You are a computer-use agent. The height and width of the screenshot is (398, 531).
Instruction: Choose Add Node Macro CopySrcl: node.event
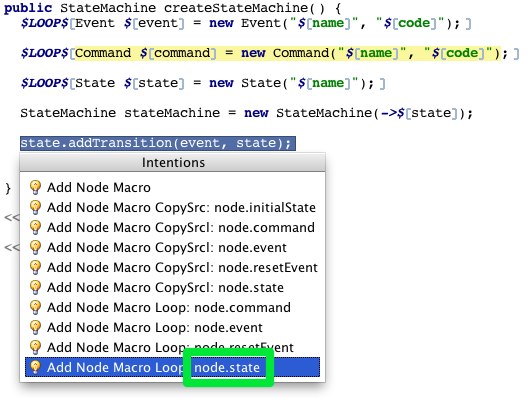click(172, 247)
